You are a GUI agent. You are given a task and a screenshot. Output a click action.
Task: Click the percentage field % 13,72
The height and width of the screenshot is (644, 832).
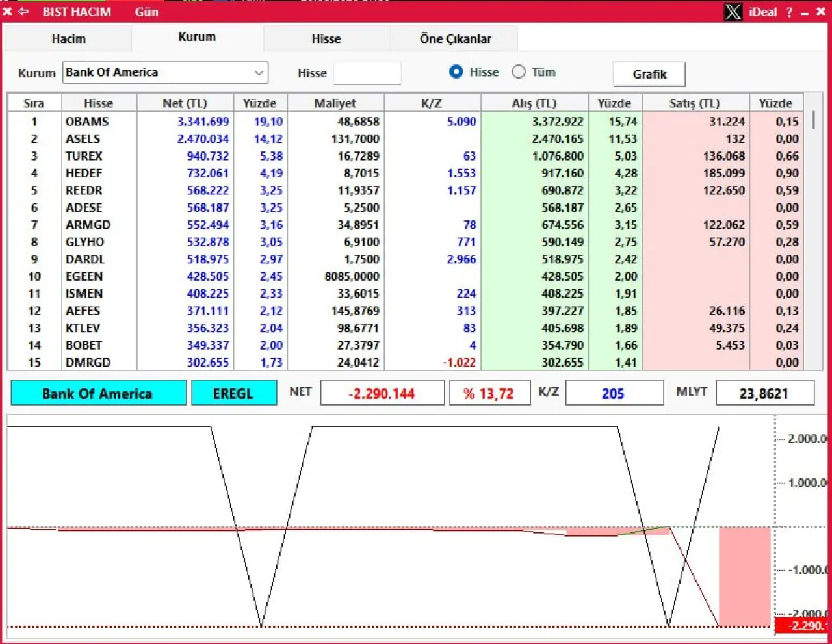[489, 393]
